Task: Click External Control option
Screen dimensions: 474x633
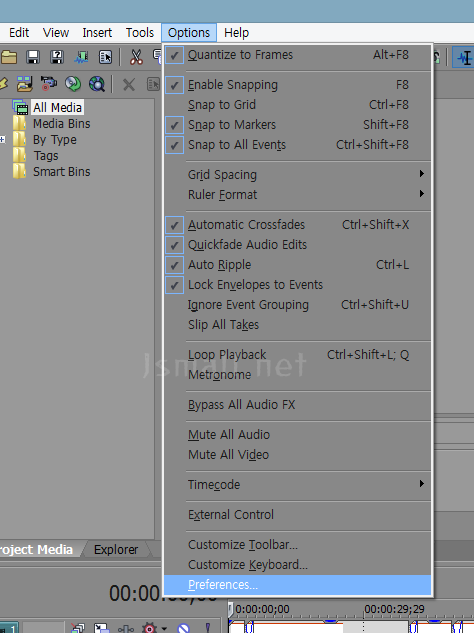Action: pyautogui.click(x=298, y=515)
